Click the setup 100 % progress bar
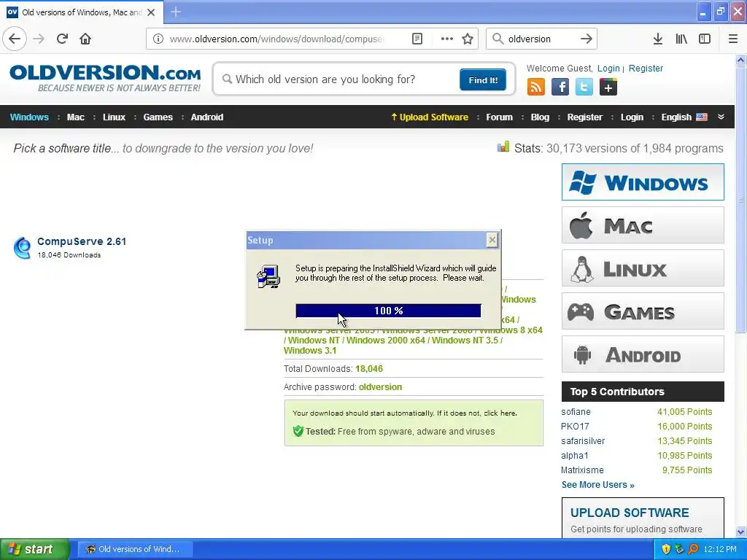 [x=388, y=311]
